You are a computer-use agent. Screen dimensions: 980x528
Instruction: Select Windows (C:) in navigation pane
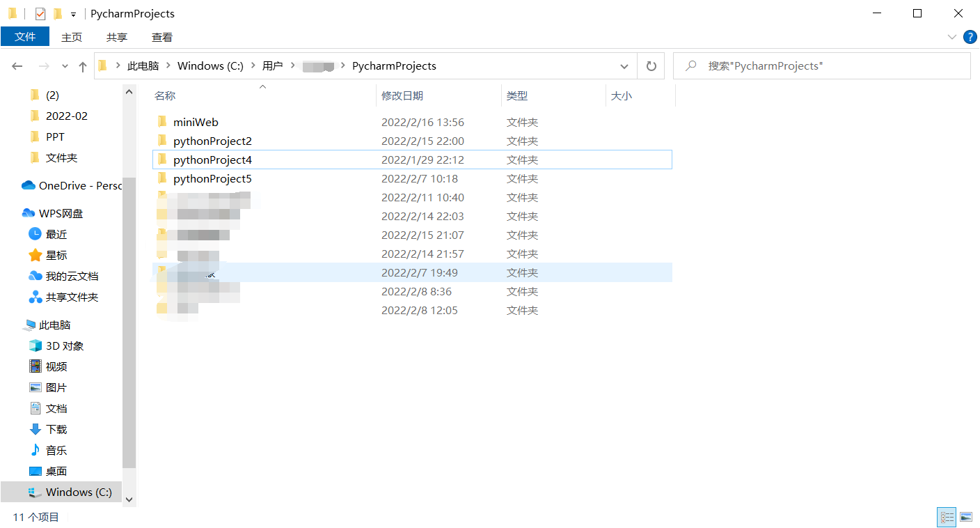point(61,492)
